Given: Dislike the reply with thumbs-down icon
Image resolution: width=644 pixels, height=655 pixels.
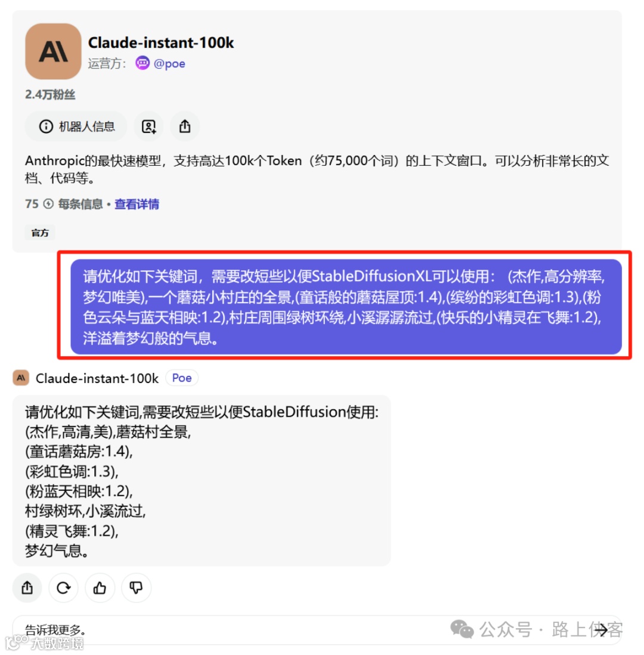Looking at the screenshot, I should [x=136, y=588].
